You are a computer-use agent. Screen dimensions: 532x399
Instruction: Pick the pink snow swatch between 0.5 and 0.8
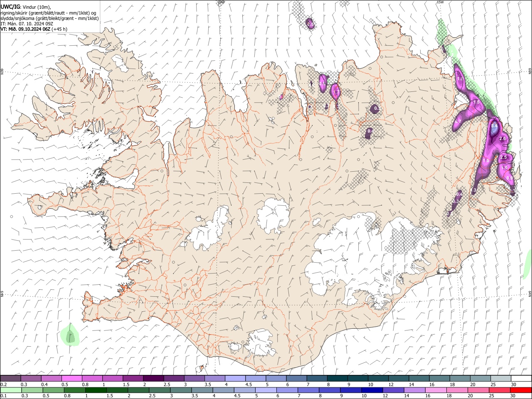[x=72, y=379]
